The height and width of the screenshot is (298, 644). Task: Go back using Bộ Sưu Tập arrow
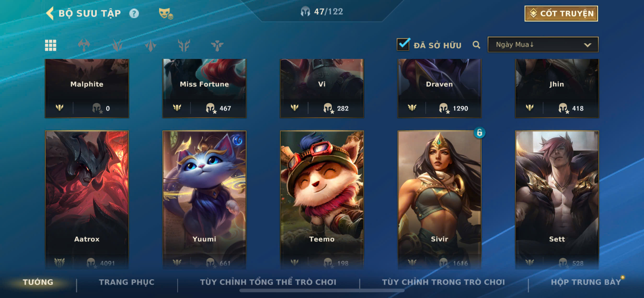50,13
